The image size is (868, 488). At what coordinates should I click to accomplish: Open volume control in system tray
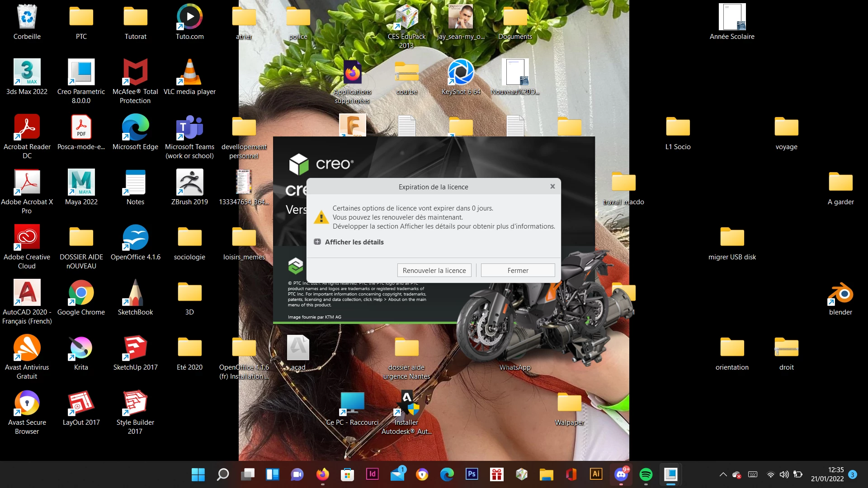[x=784, y=474]
